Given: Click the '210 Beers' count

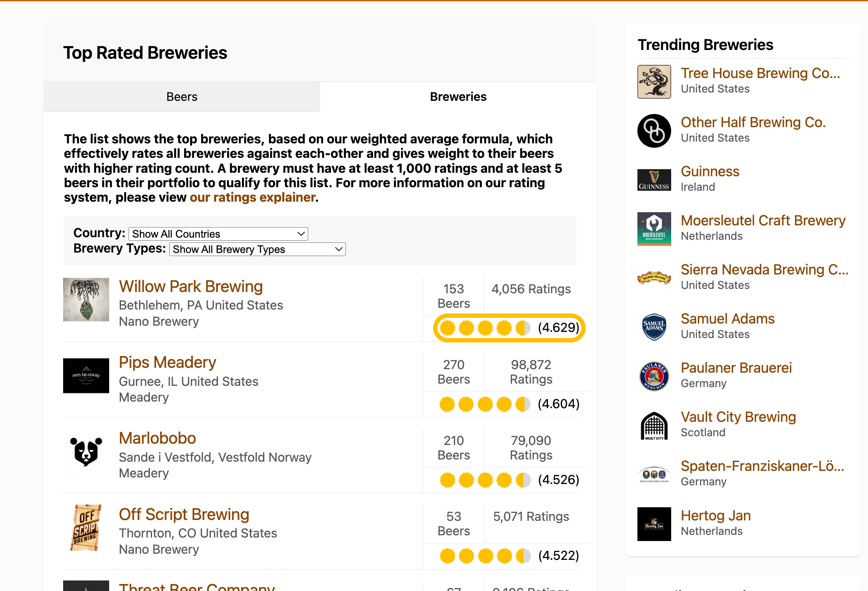Looking at the screenshot, I should (x=454, y=448).
